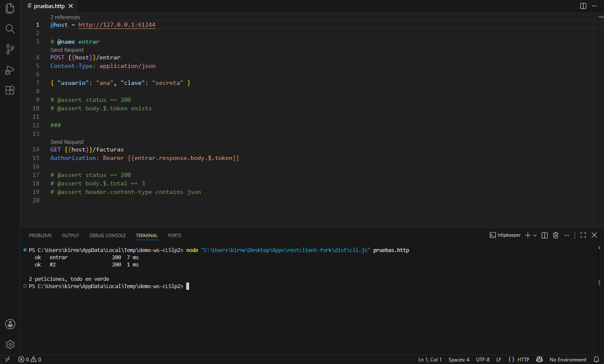Screen dimensions: 604x364
Task: Open the Explorer view in activity bar
Action: point(10,8)
